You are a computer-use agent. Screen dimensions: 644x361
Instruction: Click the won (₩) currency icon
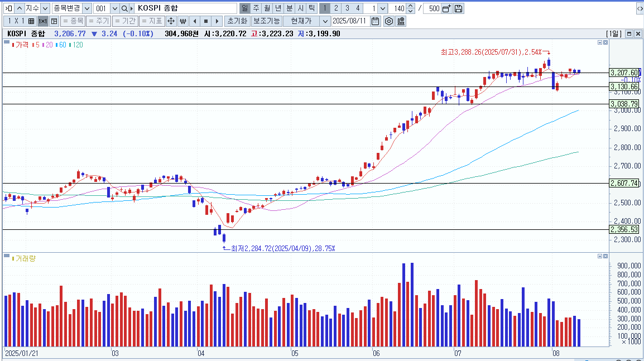pos(183,21)
